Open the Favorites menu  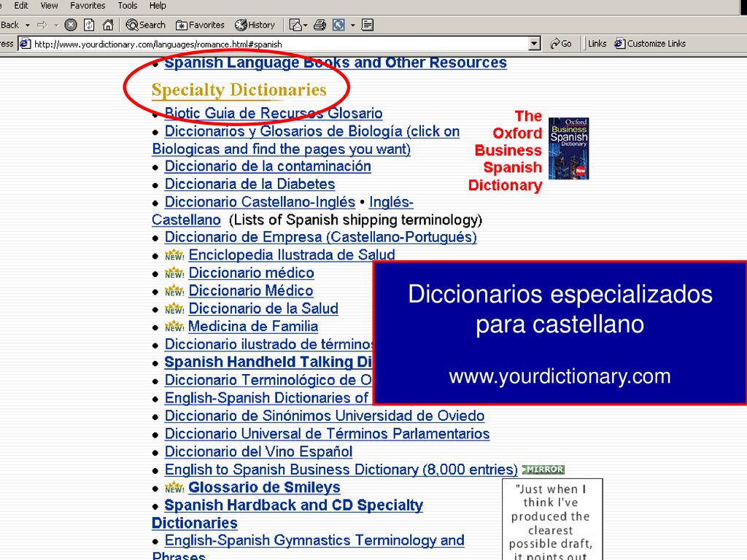(x=88, y=6)
